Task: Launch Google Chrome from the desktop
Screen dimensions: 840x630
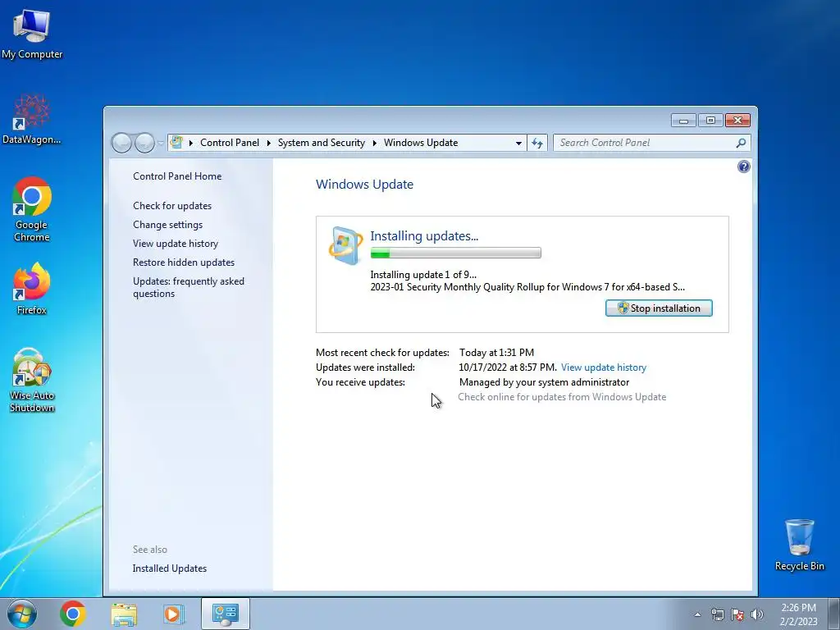Action: (32, 209)
